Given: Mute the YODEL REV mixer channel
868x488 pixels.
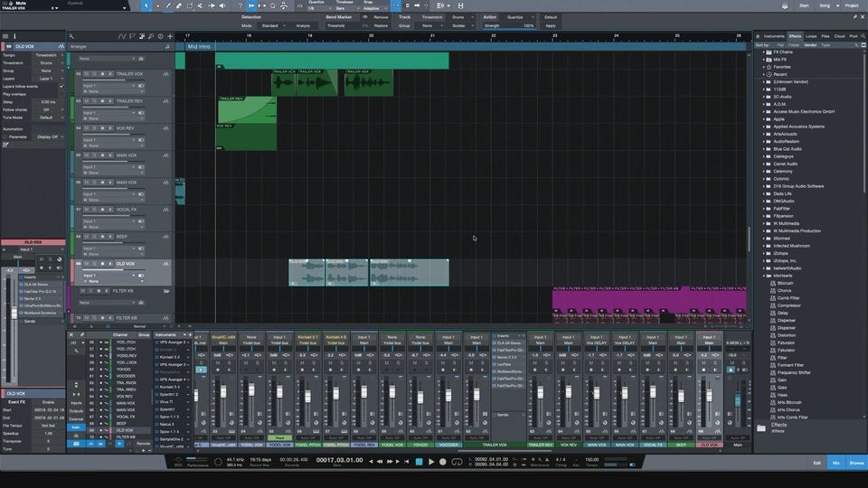Looking at the screenshot, I should coord(359,363).
